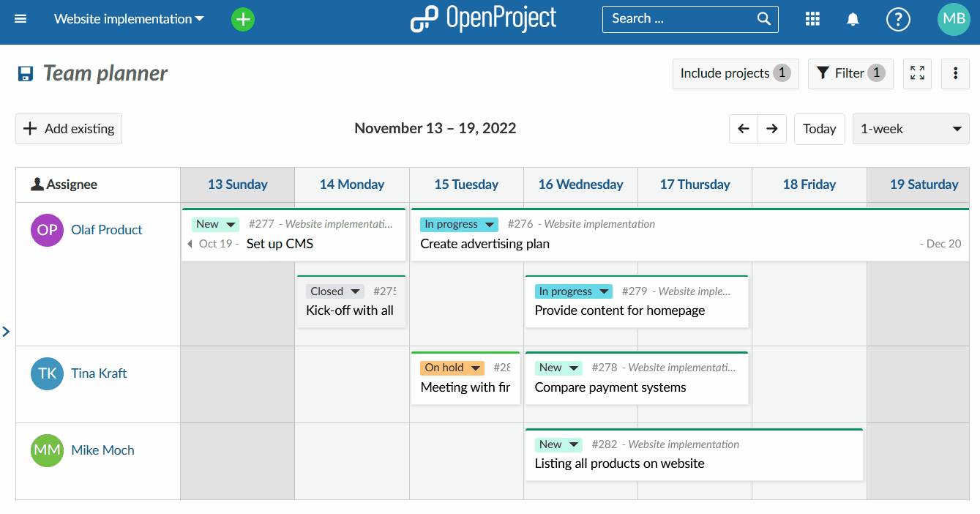Click the Today button
The image size is (980, 514).
[819, 129]
